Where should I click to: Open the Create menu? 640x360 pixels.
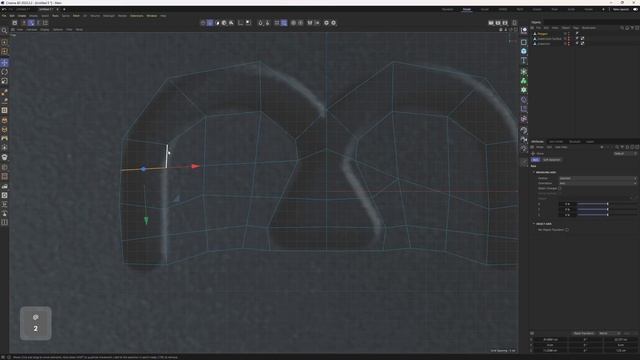(22, 16)
